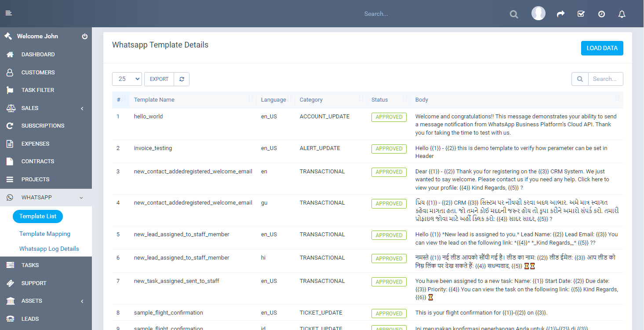Click the checkbox todo icon in header

pyautogui.click(x=581, y=14)
